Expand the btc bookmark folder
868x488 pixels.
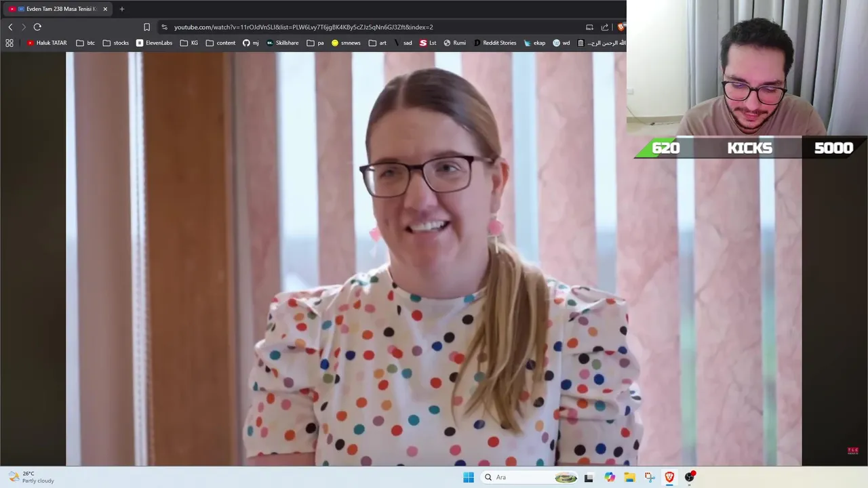85,43
